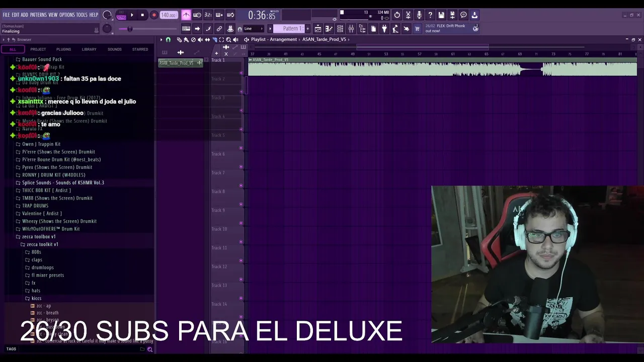
Task: Open the TRAP DRUMS folder
Action: pos(35,206)
